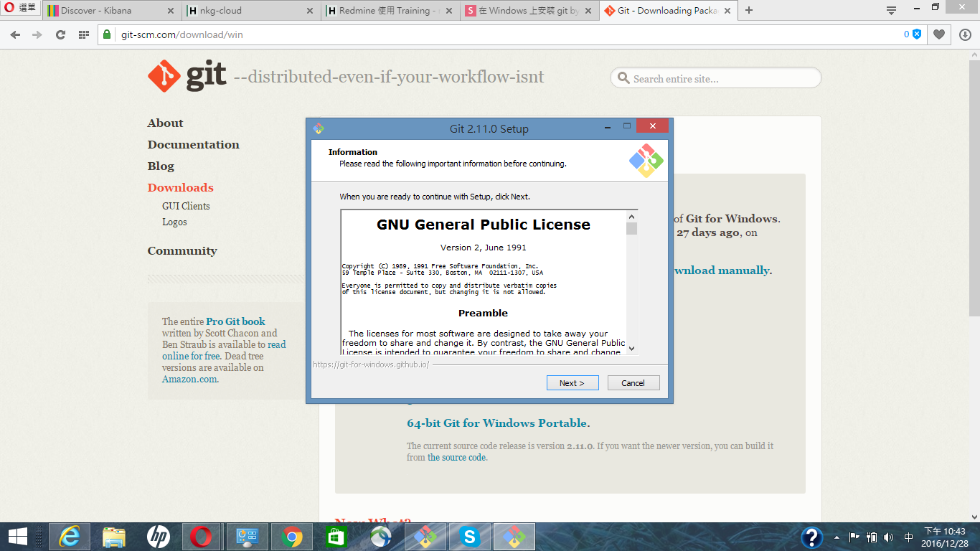Open the Windows Start button
The image size is (980, 551).
click(17, 537)
